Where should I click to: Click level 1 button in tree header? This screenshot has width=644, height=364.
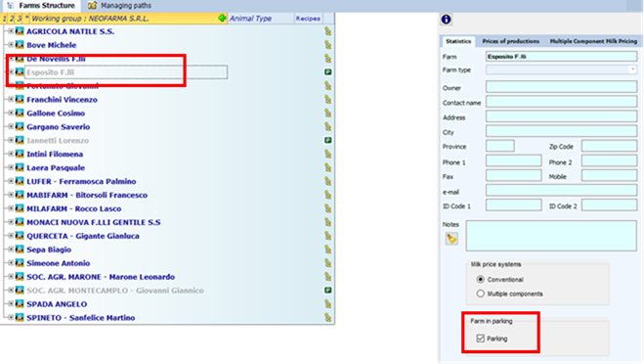coord(4,19)
